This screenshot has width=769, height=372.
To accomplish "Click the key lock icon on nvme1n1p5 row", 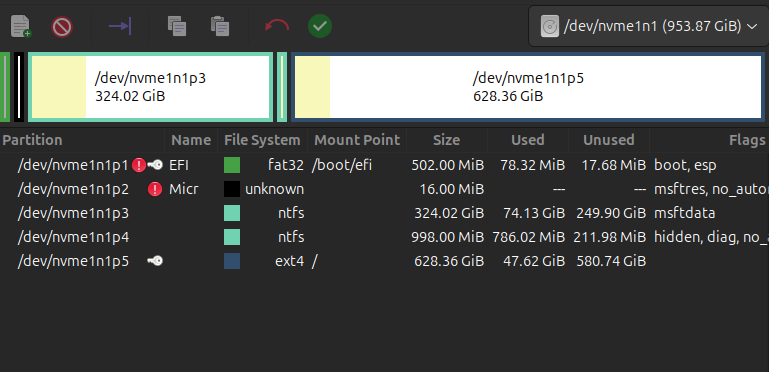I will coord(155,261).
